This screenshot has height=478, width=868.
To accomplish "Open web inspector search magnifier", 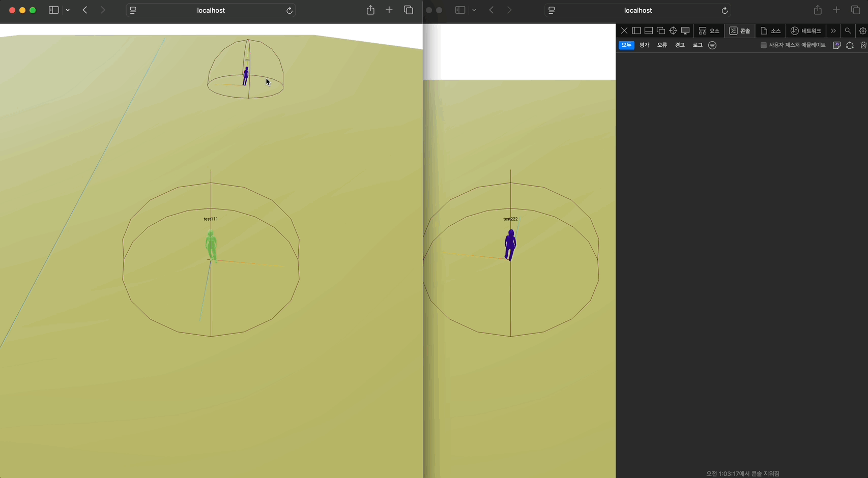I will coord(848,31).
